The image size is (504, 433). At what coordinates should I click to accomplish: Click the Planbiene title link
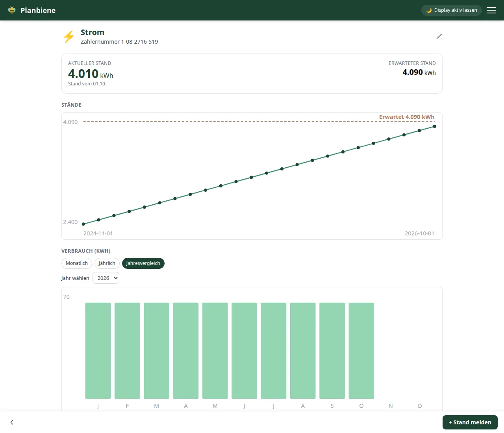[38, 10]
